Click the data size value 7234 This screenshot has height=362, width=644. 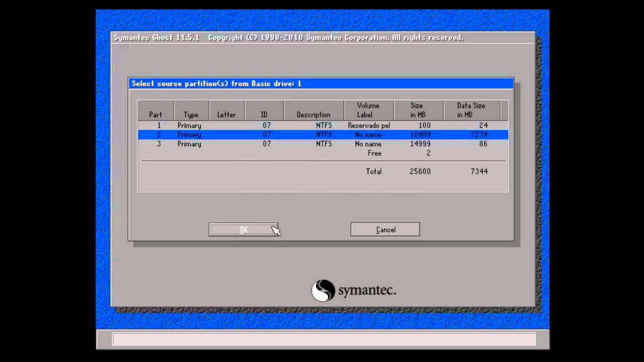tap(479, 134)
